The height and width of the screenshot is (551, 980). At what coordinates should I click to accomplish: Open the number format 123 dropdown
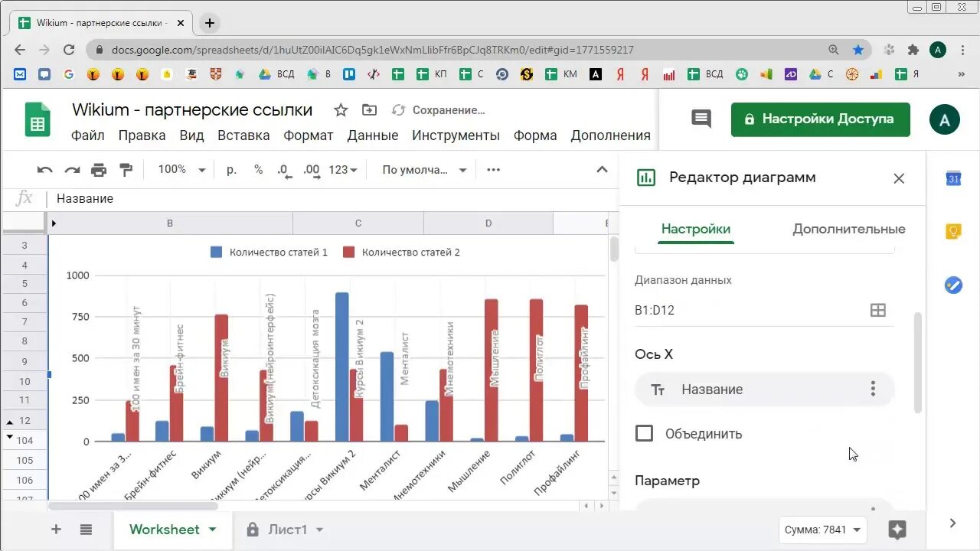[343, 170]
